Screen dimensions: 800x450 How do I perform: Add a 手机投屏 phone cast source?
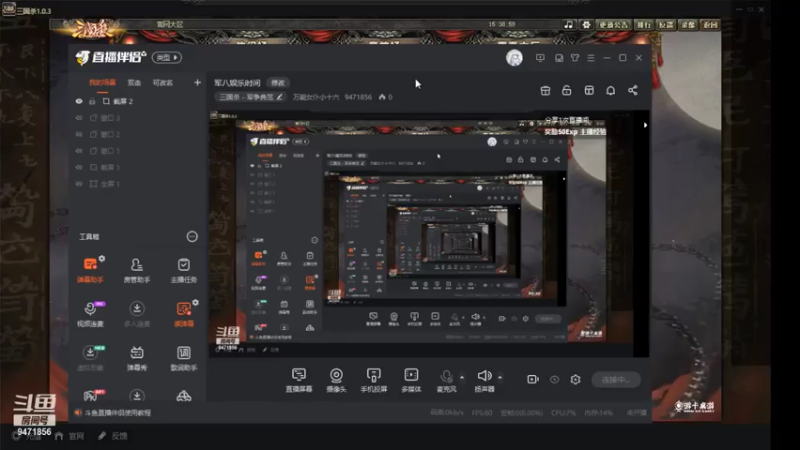point(374,380)
